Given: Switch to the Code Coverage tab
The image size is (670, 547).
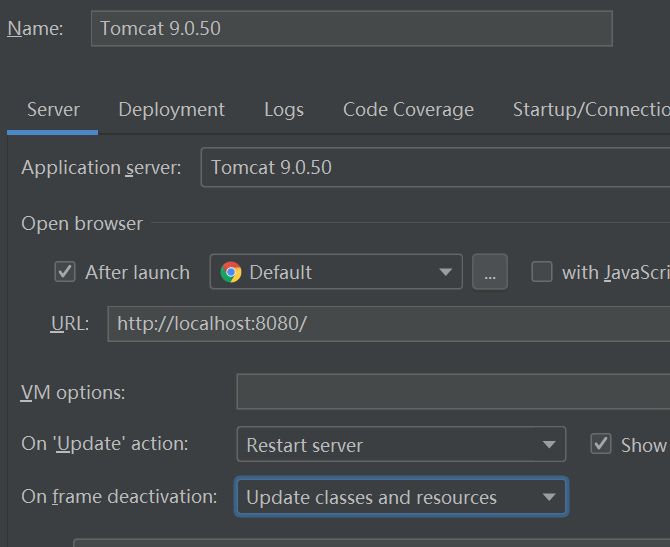Looking at the screenshot, I should coord(408,110).
